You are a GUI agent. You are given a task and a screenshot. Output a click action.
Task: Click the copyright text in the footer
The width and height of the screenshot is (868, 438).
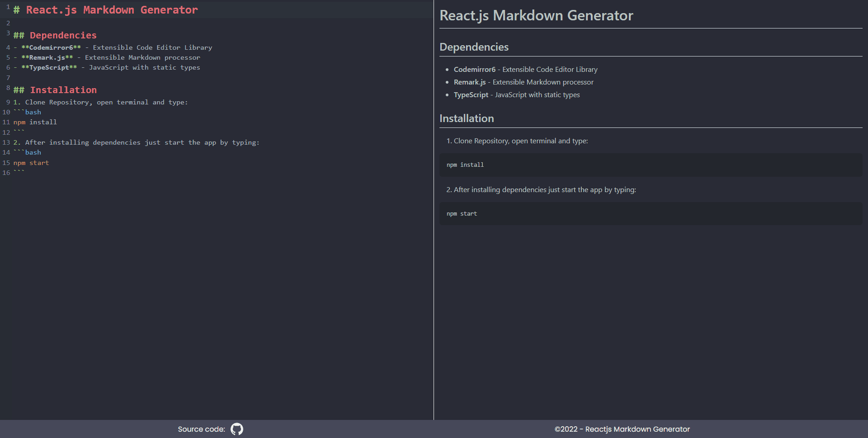(x=622, y=429)
